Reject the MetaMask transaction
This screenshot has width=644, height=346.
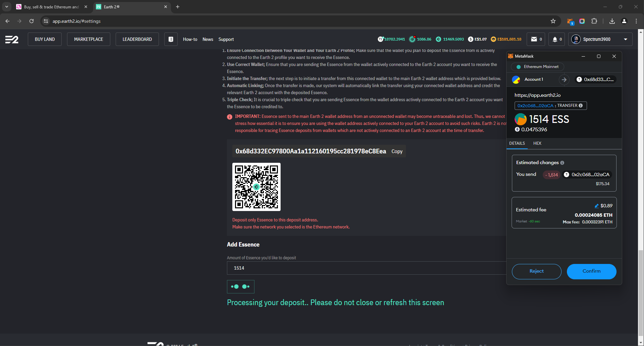pyautogui.click(x=536, y=271)
